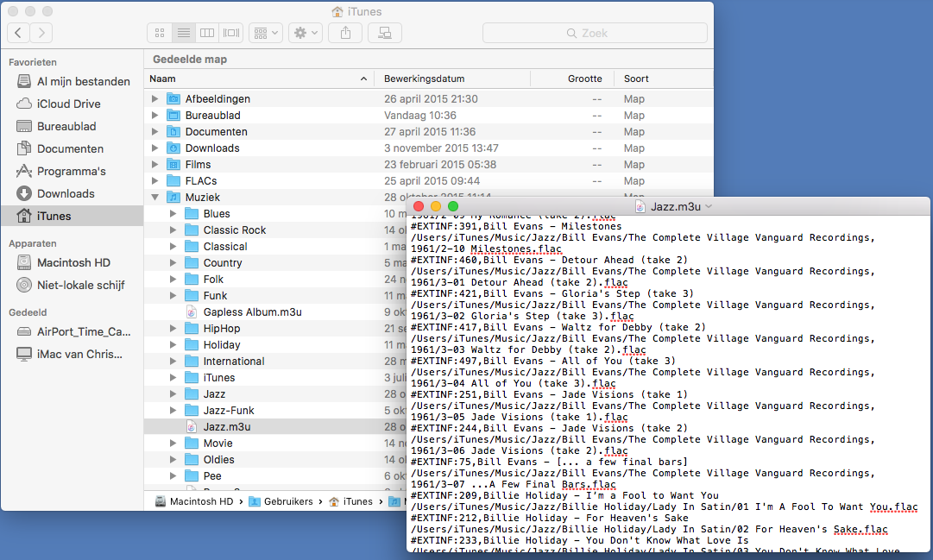Select column view in Finder toolbar

pos(206,33)
